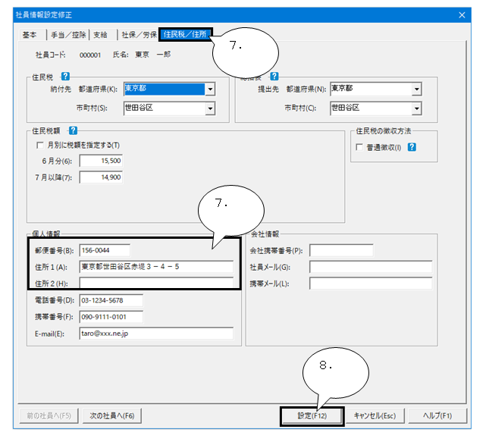Expand 納付先 市町村 dropdown showing 世田谷区
The width and height of the screenshot is (486, 448).
coord(210,108)
